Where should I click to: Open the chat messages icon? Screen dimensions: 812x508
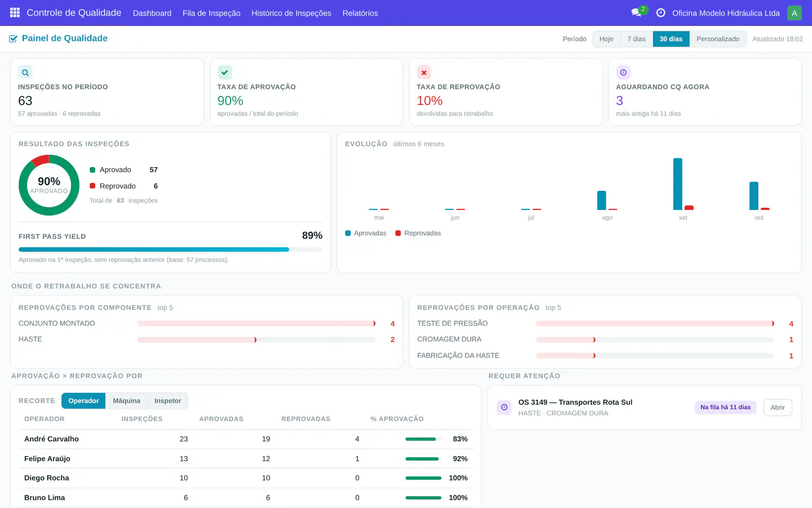[x=637, y=13]
